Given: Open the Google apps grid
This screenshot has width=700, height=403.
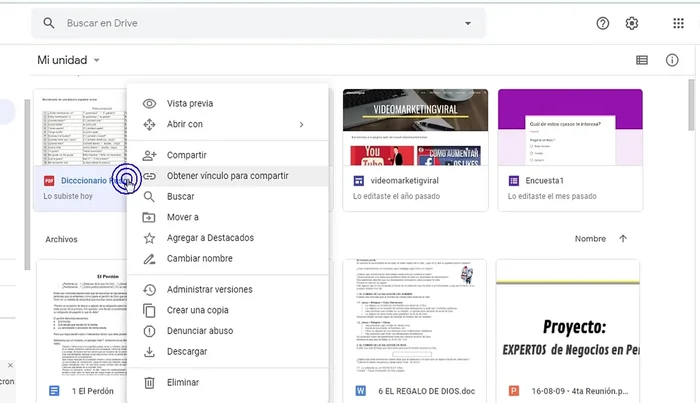Looking at the screenshot, I should 677,24.
